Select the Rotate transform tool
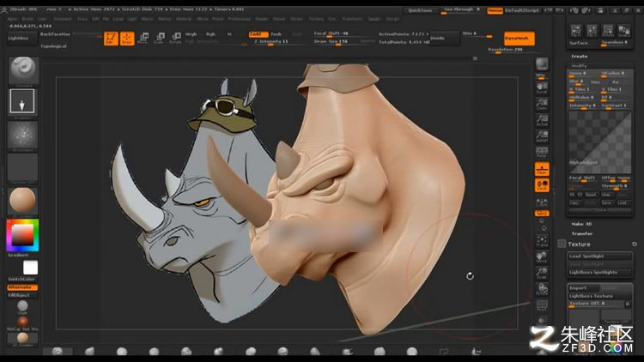Screen dimensions: 644x362 pos(176,38)
